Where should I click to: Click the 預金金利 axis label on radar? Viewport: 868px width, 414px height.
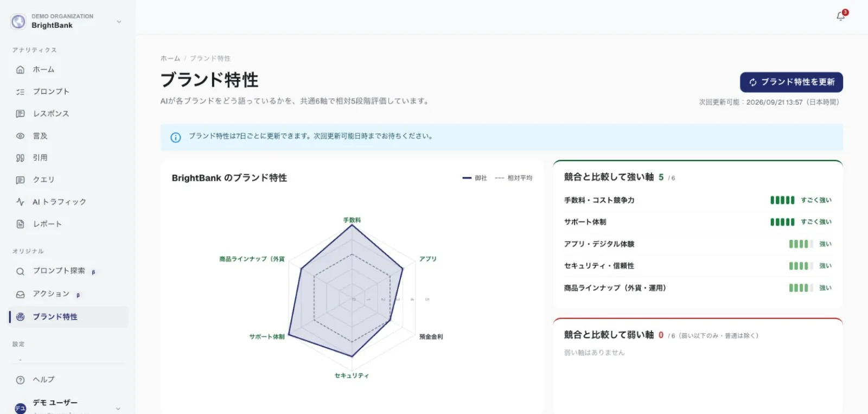(x=431, y=337)
